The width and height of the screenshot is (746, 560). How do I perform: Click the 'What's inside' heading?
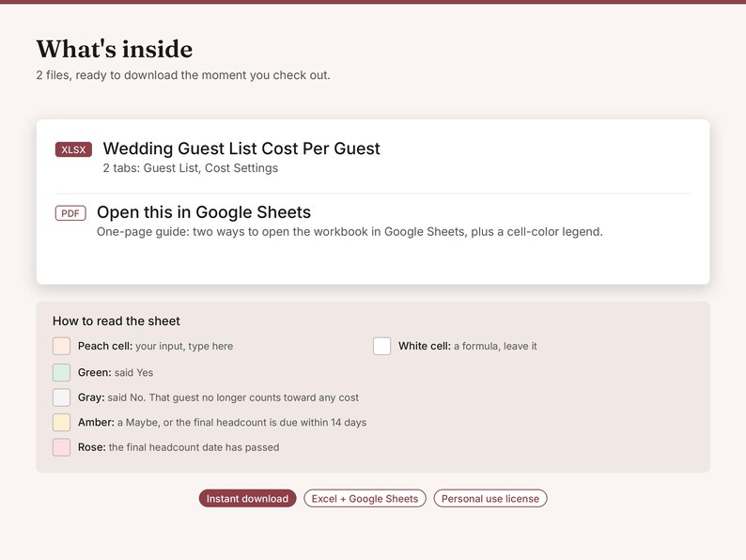tap(115, 49)
